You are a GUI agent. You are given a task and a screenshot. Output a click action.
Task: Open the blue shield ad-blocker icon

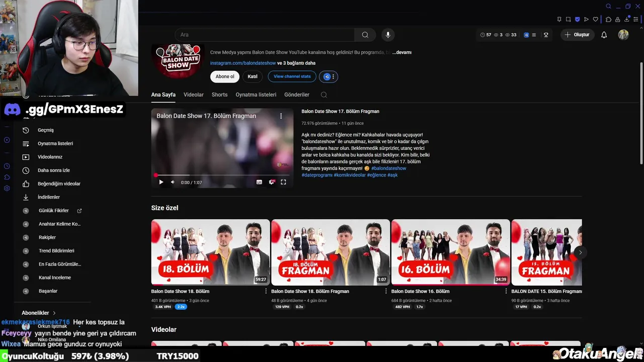(577, 20)
